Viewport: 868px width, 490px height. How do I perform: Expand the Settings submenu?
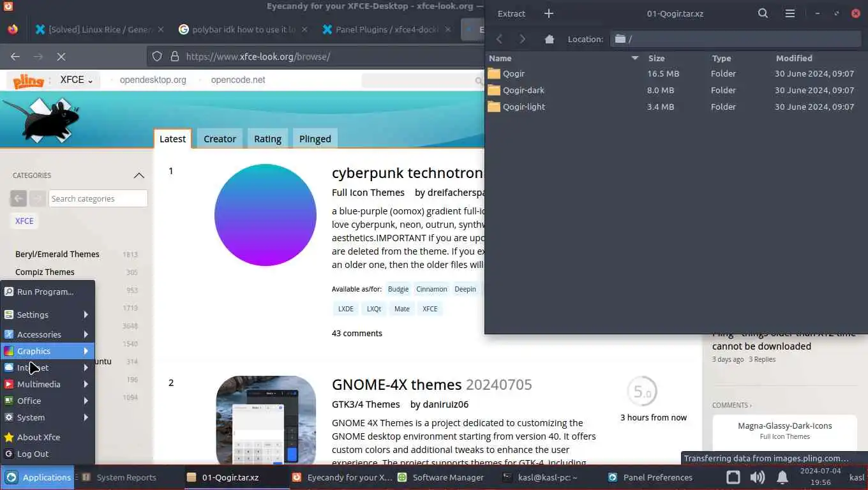tap(47, 315)
